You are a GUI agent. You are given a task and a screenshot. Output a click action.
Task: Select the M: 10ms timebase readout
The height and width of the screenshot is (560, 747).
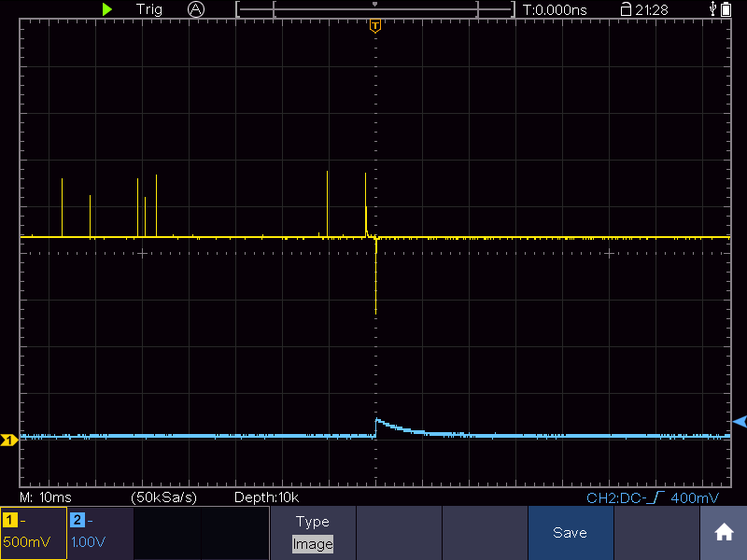click(46, 497)
